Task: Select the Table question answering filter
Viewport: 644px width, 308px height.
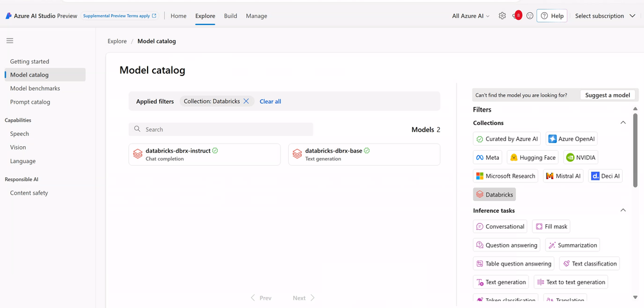Action: click(514, 264)
